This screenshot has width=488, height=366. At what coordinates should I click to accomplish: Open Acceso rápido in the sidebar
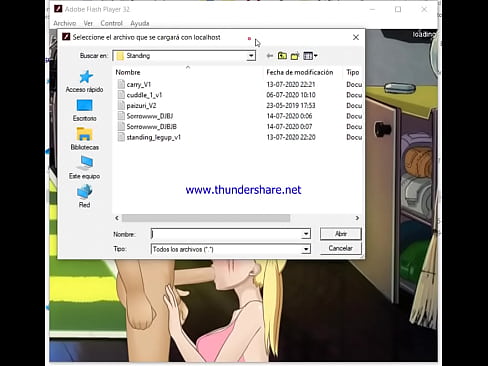[x=85, y=81]
